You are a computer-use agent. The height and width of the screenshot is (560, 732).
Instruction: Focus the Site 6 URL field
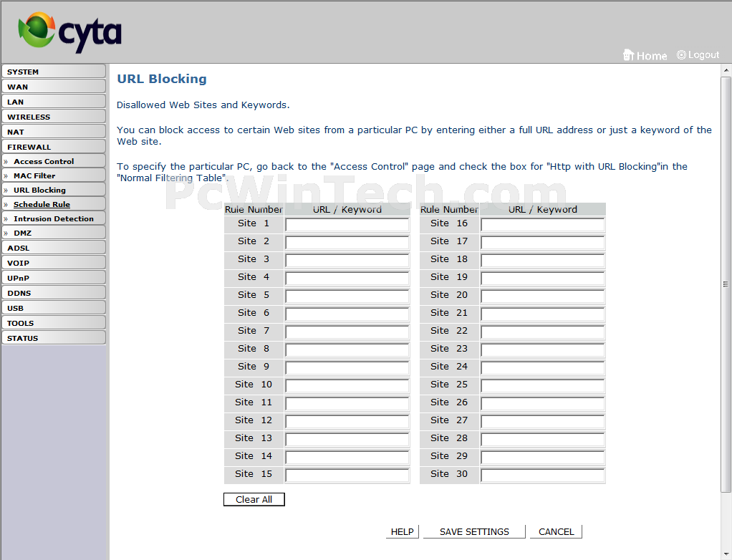347,314
